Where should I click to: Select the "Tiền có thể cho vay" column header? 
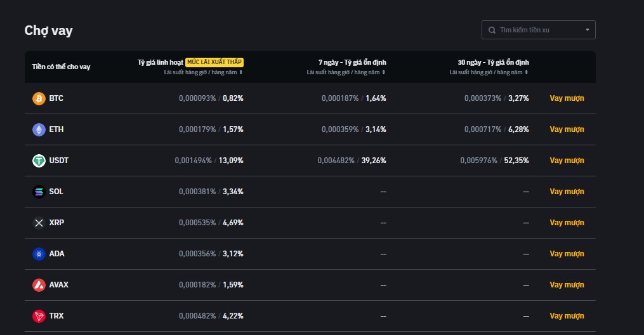pos(61,67)
